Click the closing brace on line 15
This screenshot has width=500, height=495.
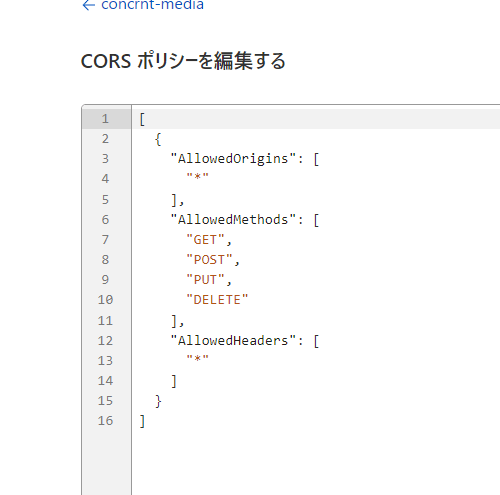click(158, 401)
